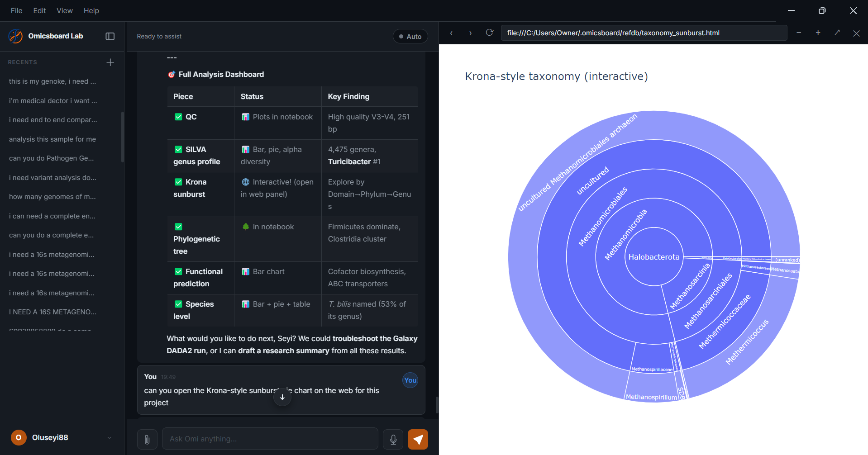This screenshot has height=455, width=868.
Task: Toggle the sidebar panel icon
Action: pos(110,36)
